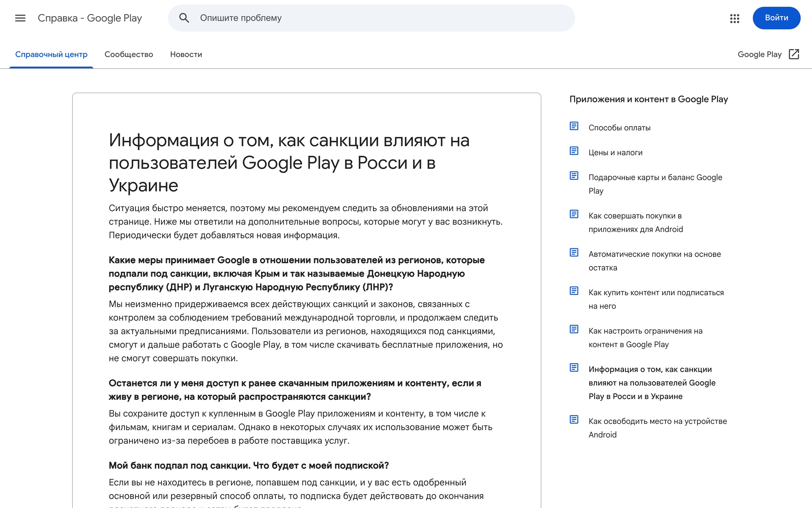
Task: Open the hamburger main menu
Action: 20,18
